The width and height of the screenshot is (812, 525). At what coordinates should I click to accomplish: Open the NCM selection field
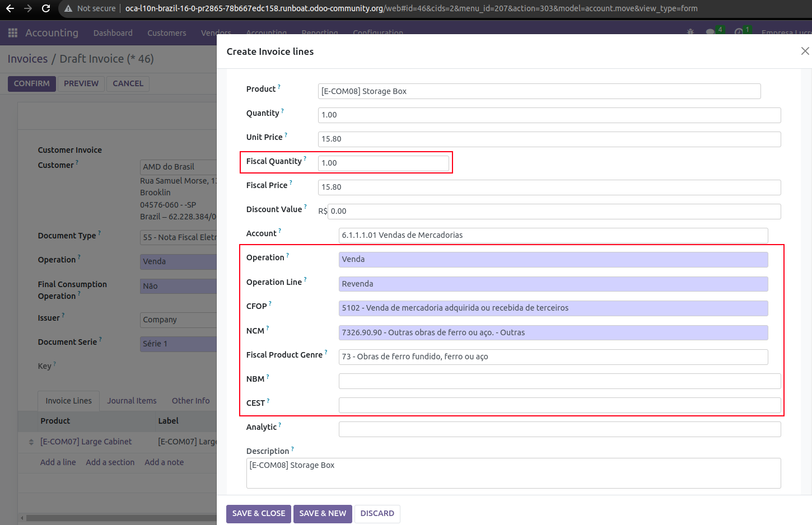553,332
